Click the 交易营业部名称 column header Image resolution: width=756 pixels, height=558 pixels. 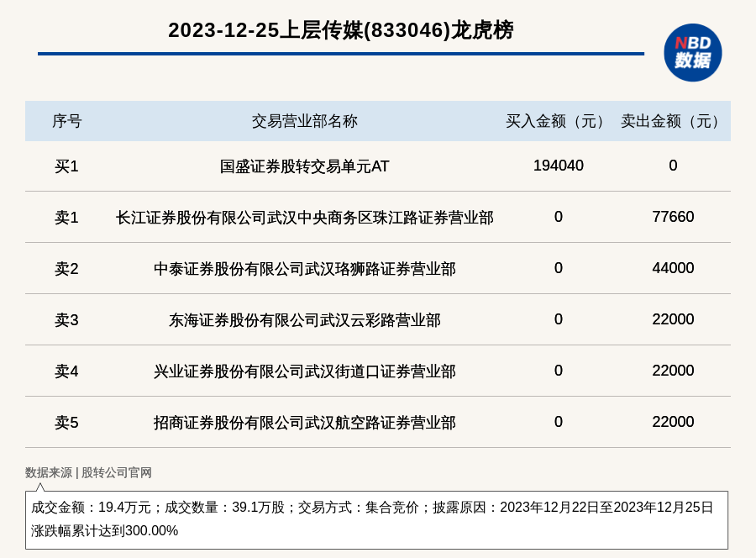[305, 121]
